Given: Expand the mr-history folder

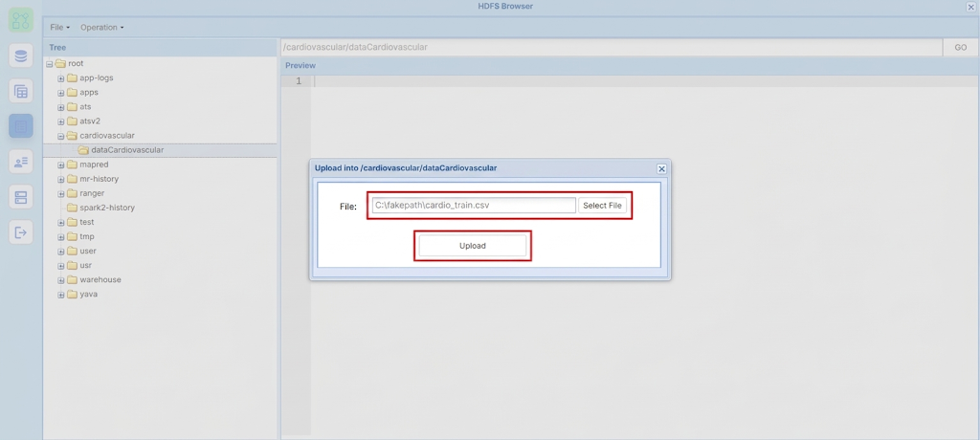Looking at the screenshot, I should pyautogui.click(x=60, y=180).
